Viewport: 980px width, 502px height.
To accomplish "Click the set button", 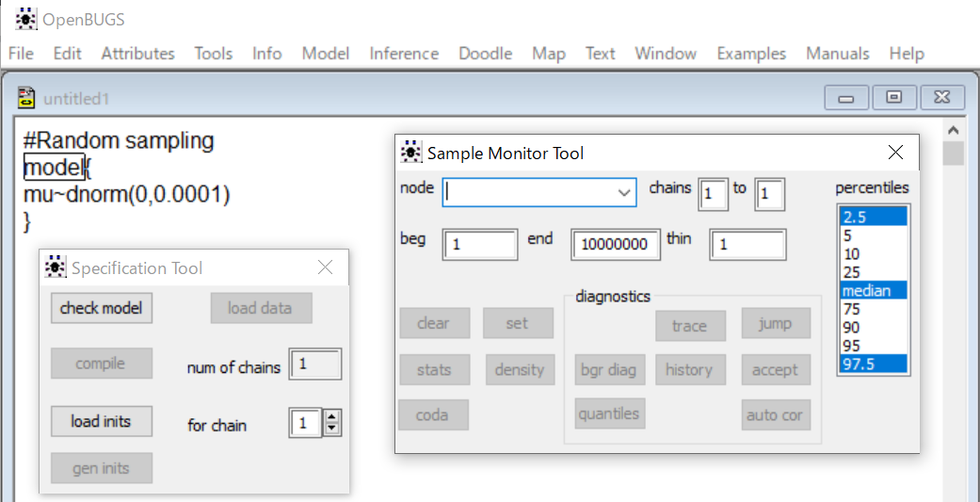I will [x=518, y=323].
